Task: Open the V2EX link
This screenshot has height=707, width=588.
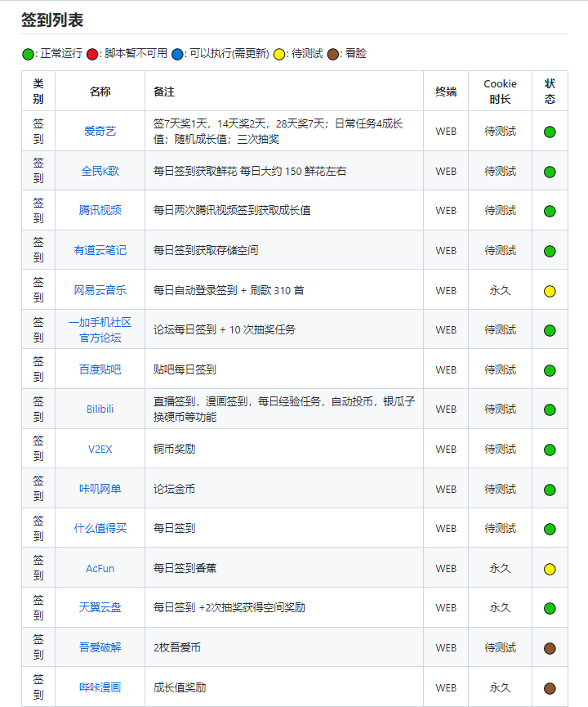Action: pyautogui.click(x=100, y=449)
